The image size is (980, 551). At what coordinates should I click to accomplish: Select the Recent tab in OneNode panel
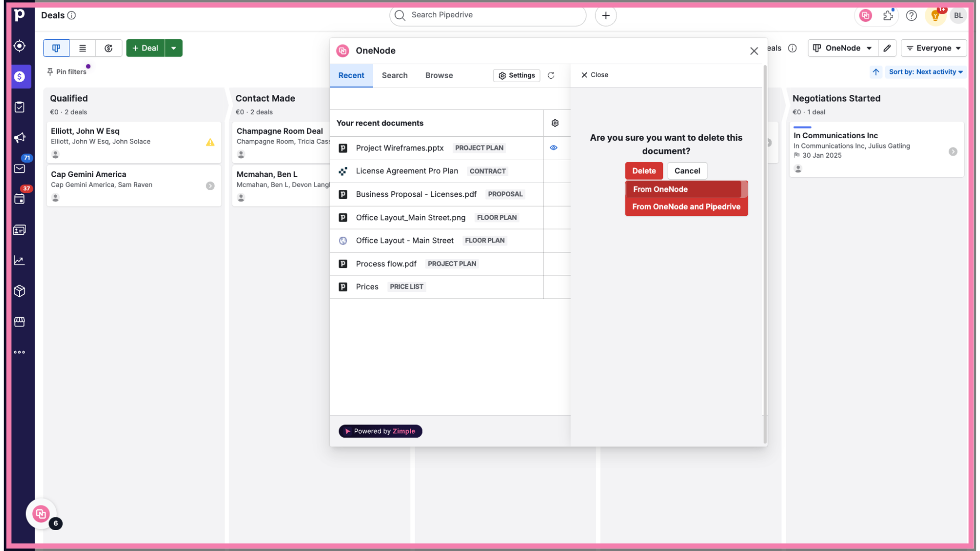click(351, 76)
